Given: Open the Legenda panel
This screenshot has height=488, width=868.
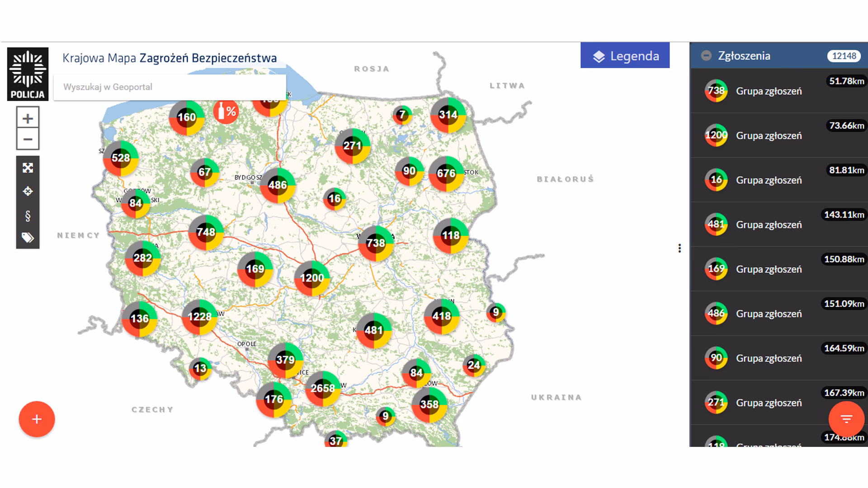Looking at the screenshot, I should click(625, 56).
